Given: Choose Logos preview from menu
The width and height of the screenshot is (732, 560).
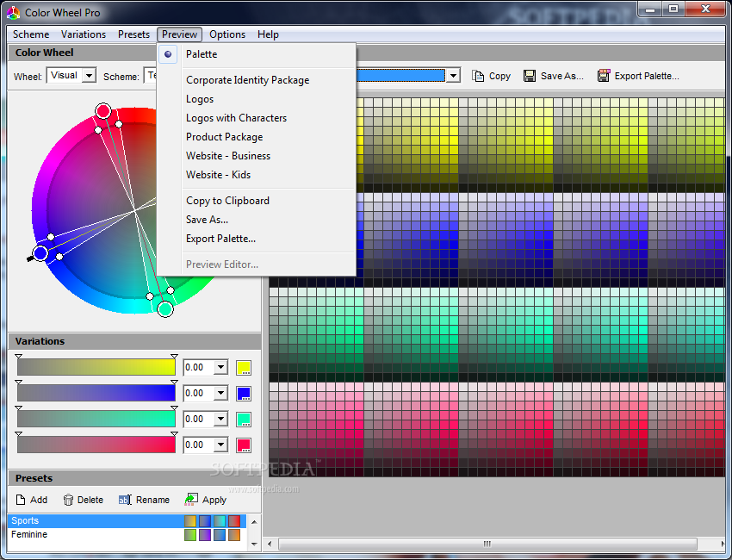Looking at the screenshot, I should coord(200,99).
